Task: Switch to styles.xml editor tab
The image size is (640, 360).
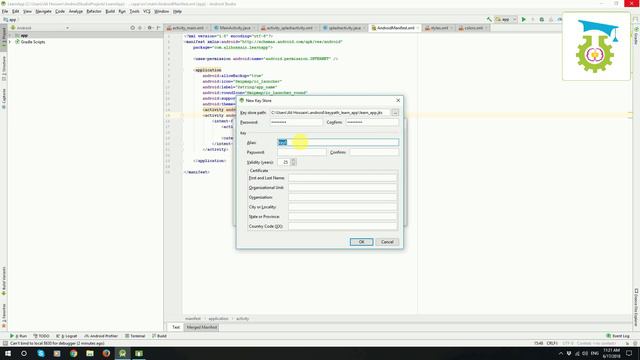Action: click(x=438, y=28)
